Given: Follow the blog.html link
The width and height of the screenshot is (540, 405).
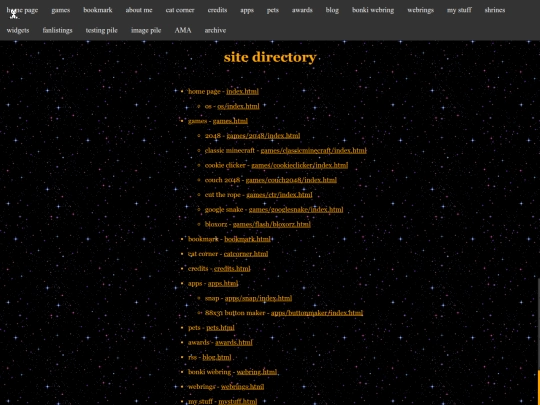Looking at the screenshot, I should coord(217,357).
